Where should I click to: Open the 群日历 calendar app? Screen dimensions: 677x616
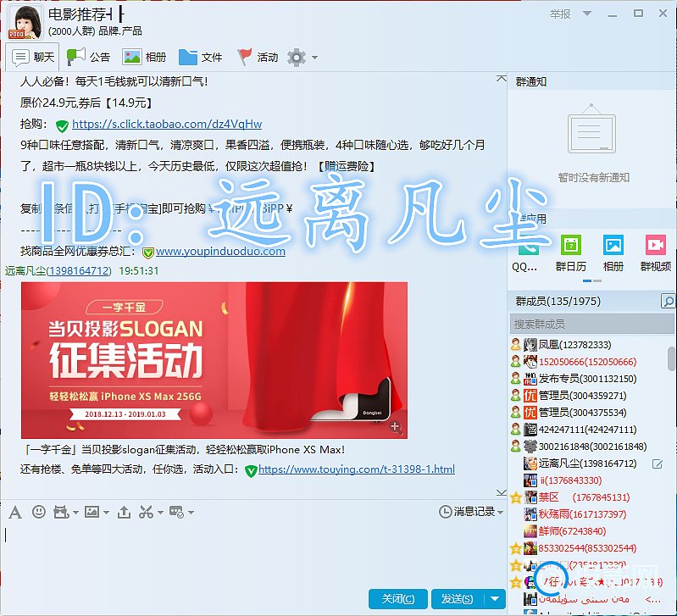(x=570, y=252)
